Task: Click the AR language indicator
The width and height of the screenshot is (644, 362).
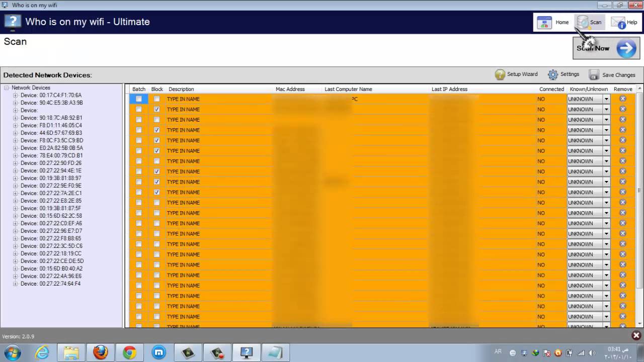Action: coord(498,352)
